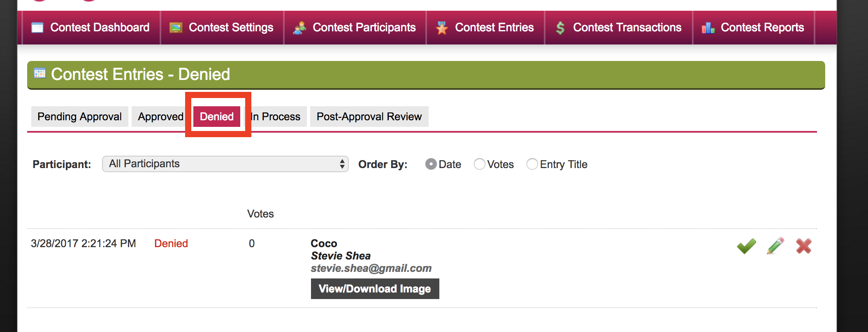The height and width of the screenshot is (332, 868).
Task: Click the stevie.shea@gmail.com email link
Action: click(371, 268)
